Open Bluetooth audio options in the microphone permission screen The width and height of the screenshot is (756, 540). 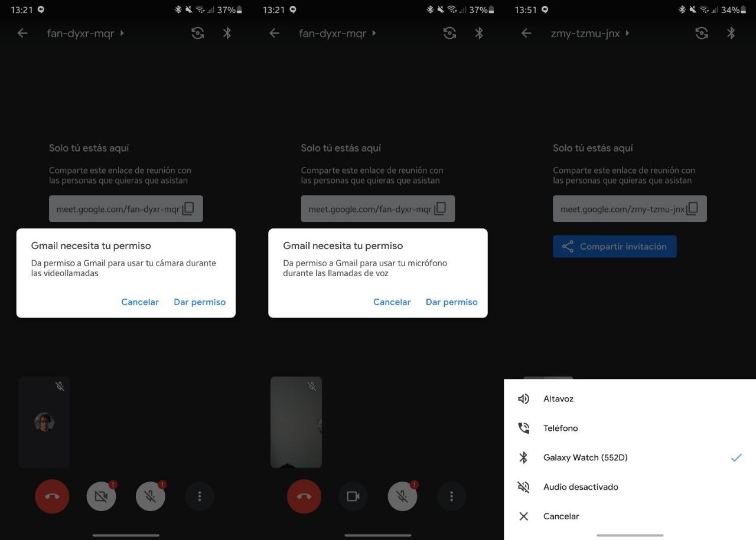click(x=479, y=33)
